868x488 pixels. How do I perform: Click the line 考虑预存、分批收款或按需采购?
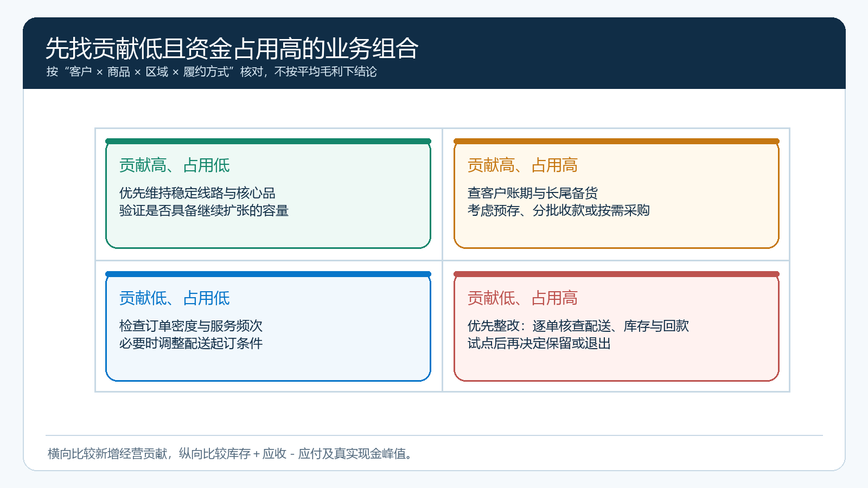[559, 210]
